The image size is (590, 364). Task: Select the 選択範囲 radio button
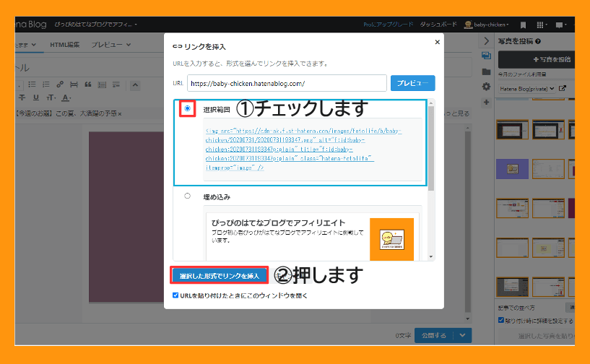(187, 108)
